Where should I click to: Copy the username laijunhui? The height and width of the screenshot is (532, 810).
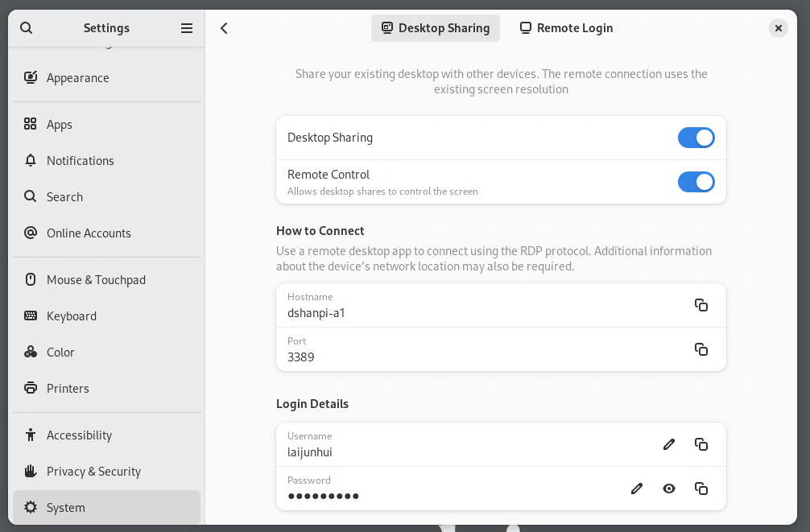[x=701, y=444]
